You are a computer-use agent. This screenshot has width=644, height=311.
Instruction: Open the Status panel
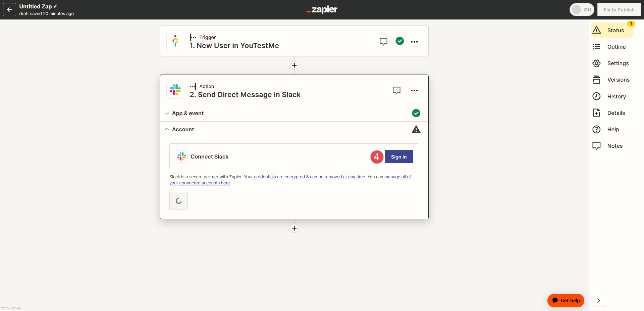click(x=612, y=30)
